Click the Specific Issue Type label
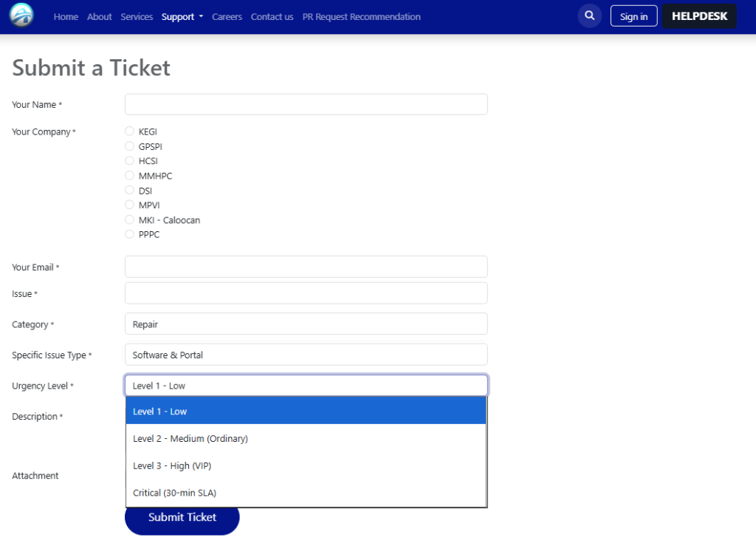Viewport: 756px width, 546px height. [52, 355]
